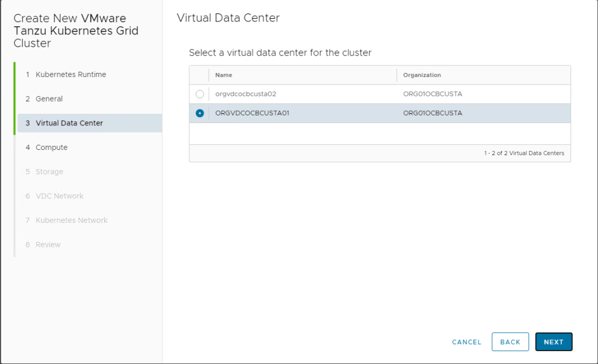Click the NEXT button
This screenshot has width=598, height=364.
[x=554, y=342]
